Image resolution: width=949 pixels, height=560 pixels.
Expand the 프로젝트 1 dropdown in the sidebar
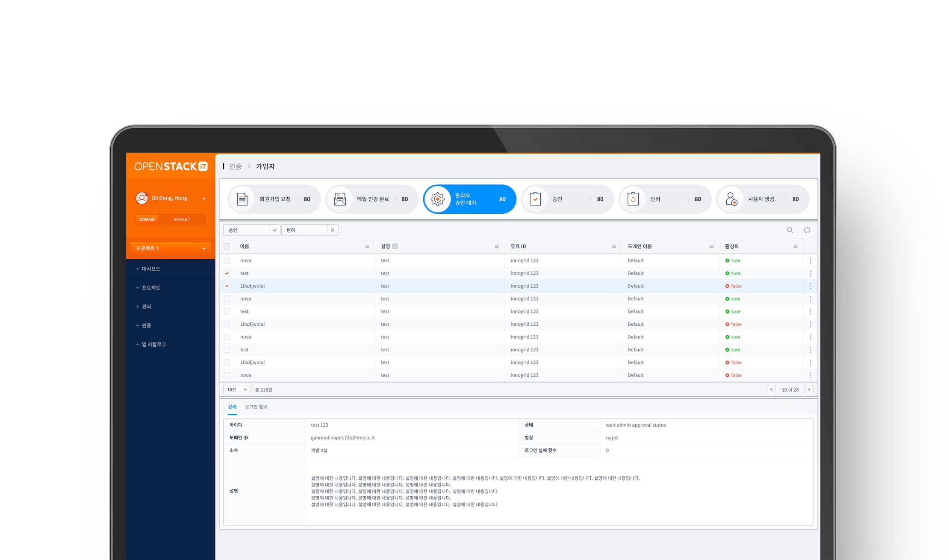point(204,248)
